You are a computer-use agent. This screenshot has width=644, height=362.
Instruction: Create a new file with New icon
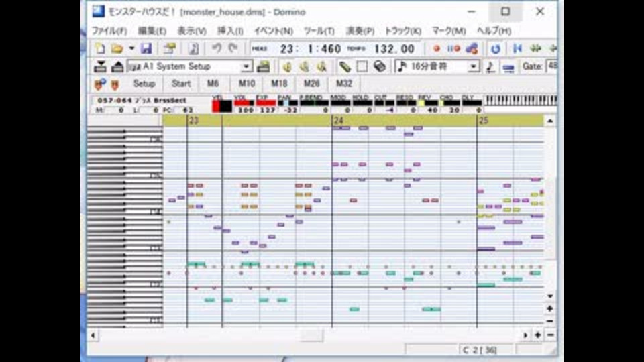tap(100, 48)
